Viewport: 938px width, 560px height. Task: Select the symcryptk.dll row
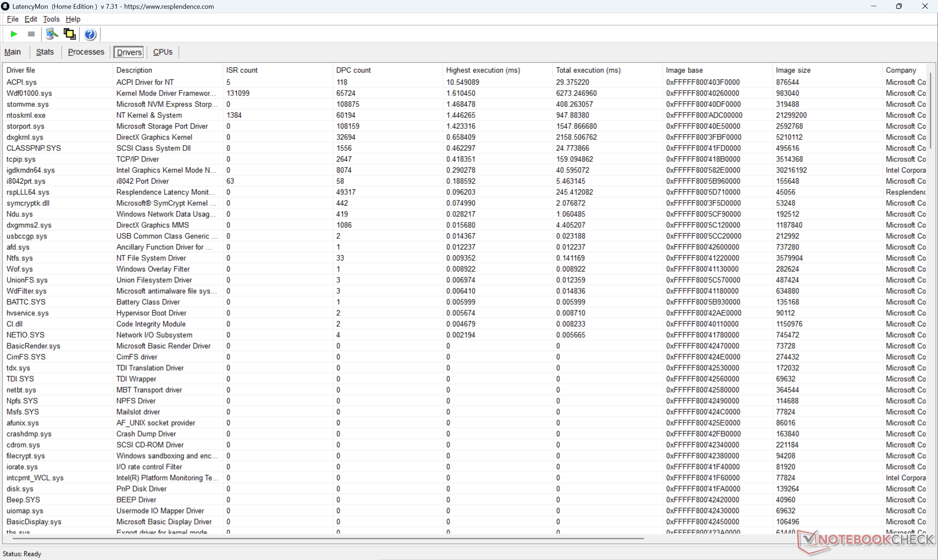click(464, 203)
